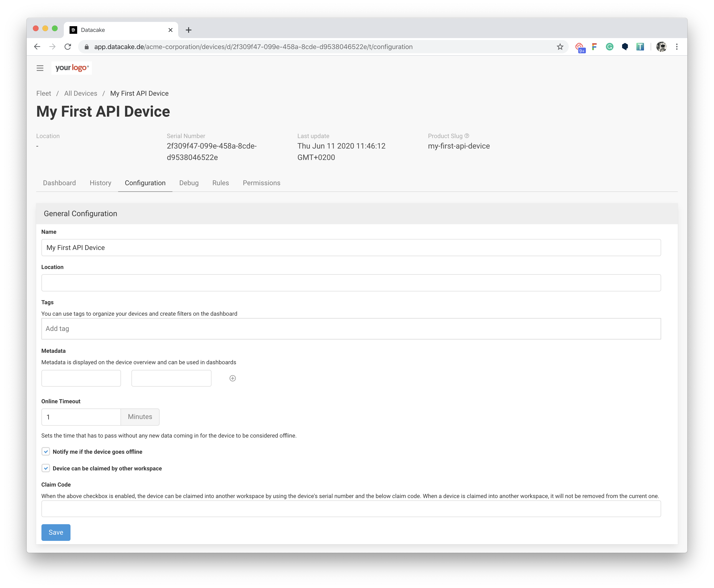Viewport: 714px width, 588px height.
Task: Switch to the History tab
Action: coord(100,183)
